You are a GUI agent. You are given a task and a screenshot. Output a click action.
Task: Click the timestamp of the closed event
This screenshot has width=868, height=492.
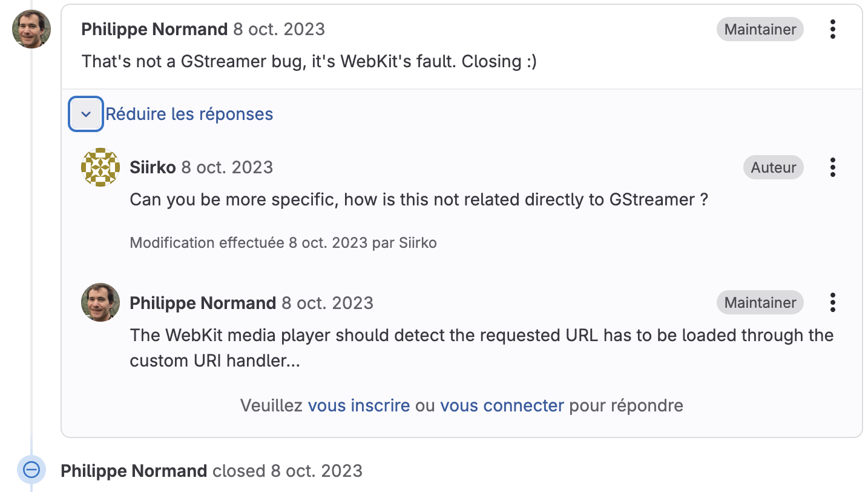316,471
